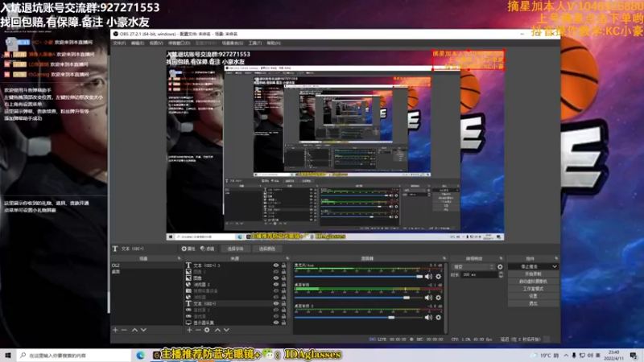This screenshot has width=644, height=362.
Task: Click the 退出 button
Action: pos(533,303)
